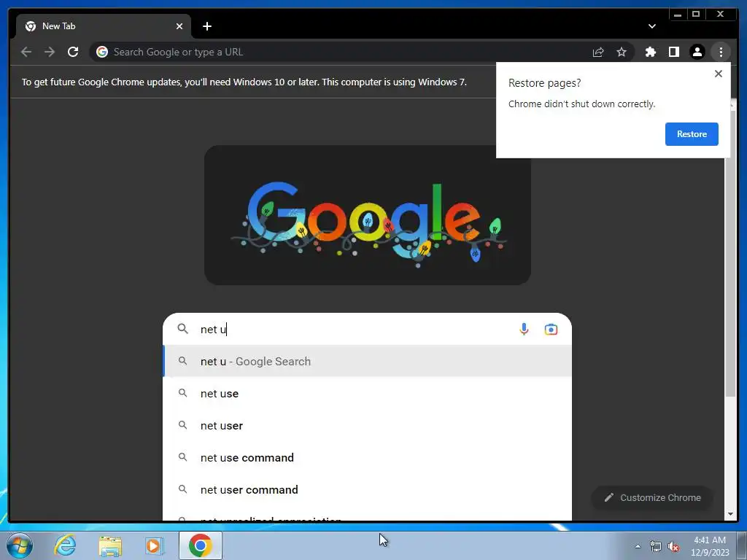747x560 pixels.
Task: Click the Chrome taskbar icon
Action: tap(201, 545)
